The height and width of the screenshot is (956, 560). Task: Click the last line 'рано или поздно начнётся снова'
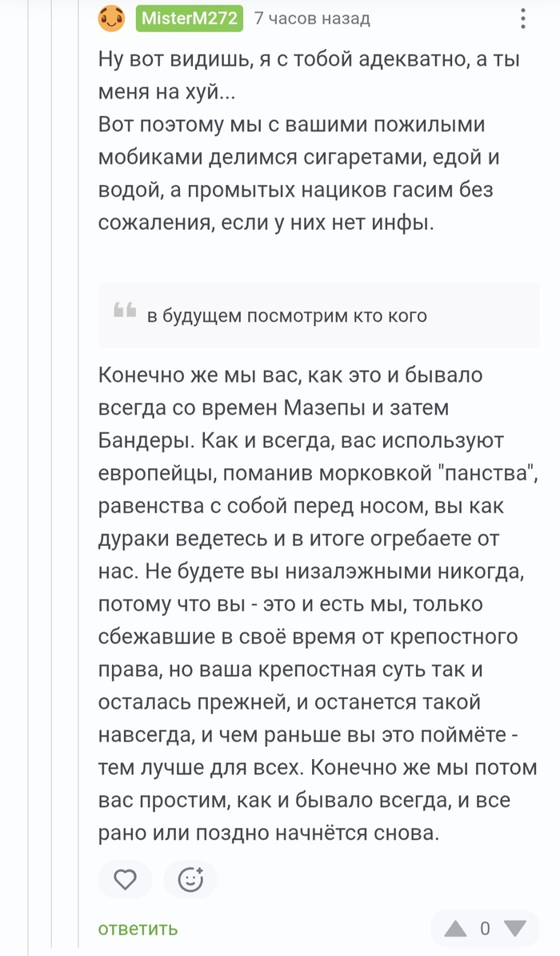tap(269, 833)
